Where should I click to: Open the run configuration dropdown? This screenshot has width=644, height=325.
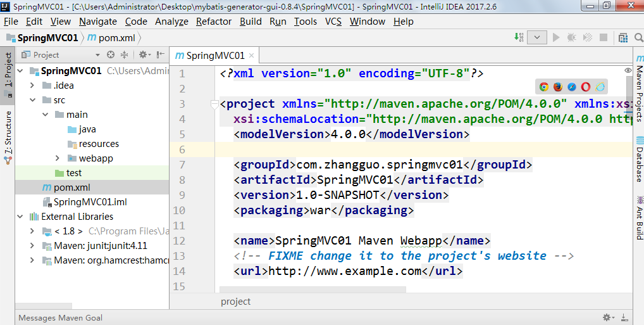pos(537,37)
